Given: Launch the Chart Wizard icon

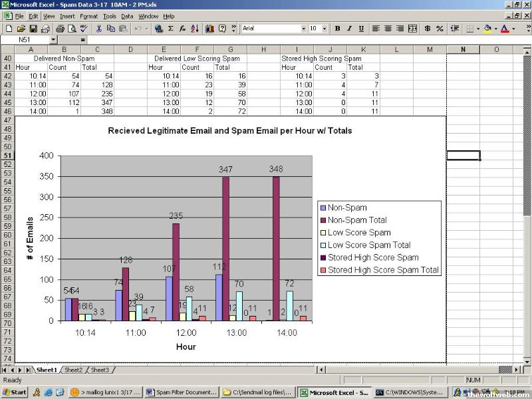Looking at the screenshot, I should [x=209, y=29].
